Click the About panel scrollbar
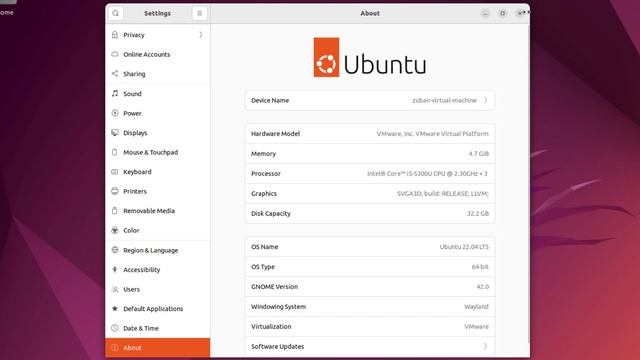 [528, 184]
